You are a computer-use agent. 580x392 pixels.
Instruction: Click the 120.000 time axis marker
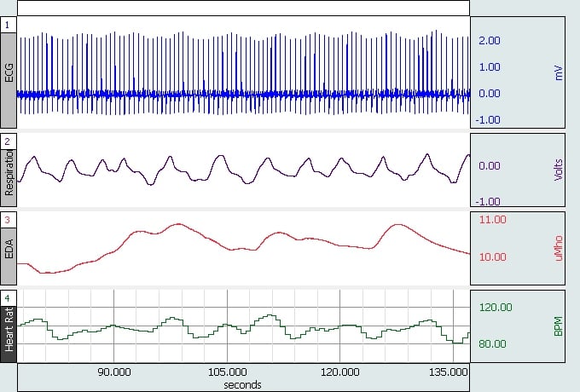(340, 372)
